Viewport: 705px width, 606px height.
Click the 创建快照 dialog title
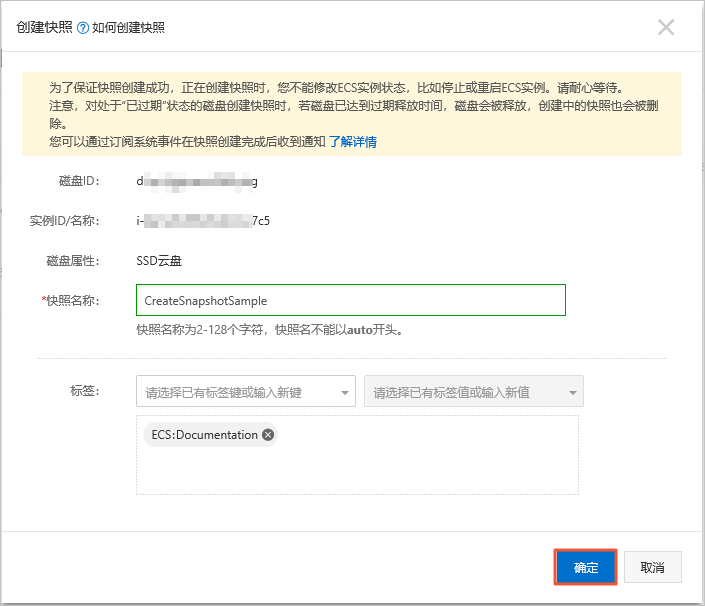pos(44,27)
